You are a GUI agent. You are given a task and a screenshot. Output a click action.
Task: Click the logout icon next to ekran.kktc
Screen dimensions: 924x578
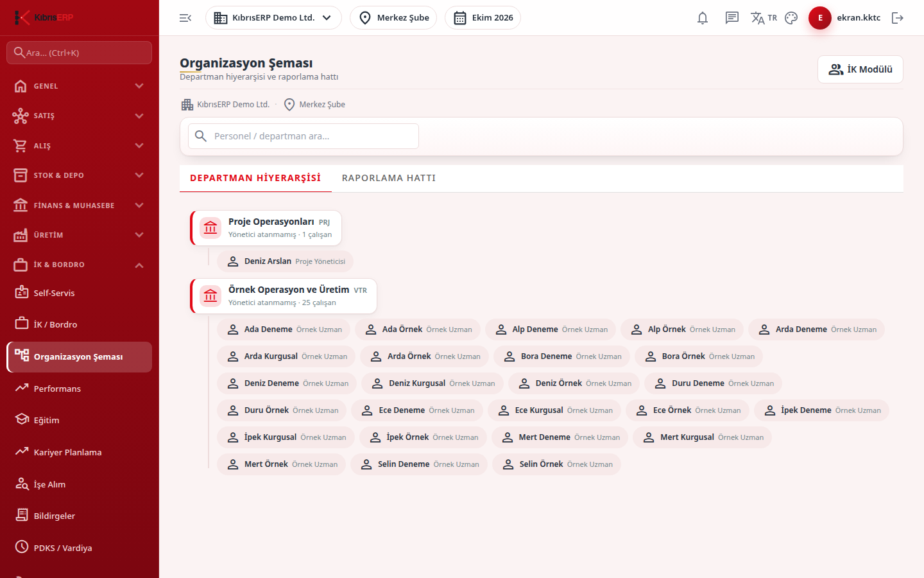[898, 18]
